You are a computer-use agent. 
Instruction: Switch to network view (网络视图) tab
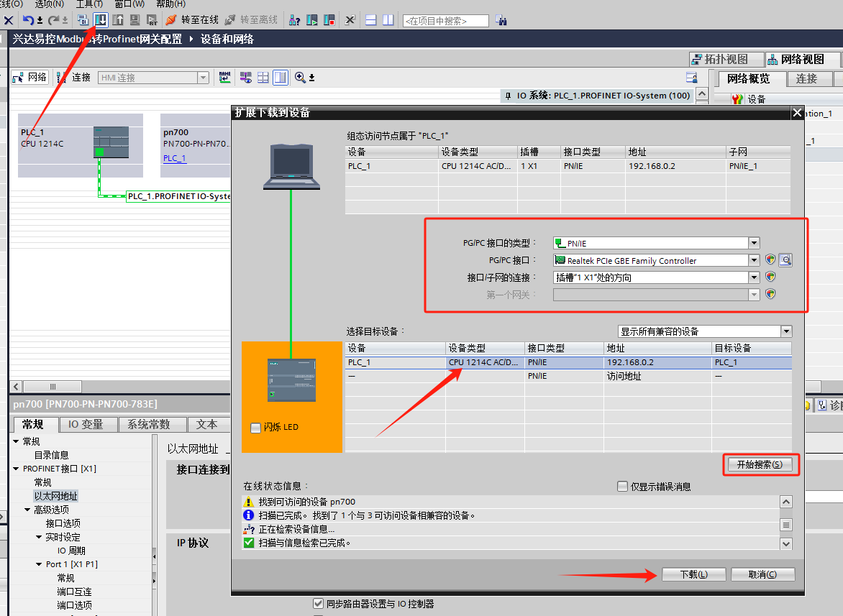(x=802, y=59)
